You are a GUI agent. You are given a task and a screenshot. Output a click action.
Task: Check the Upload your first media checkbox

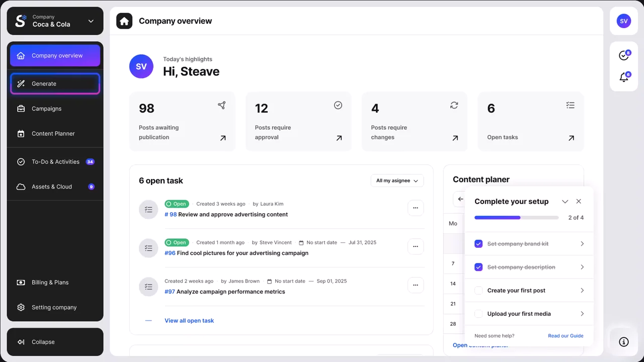478,314
